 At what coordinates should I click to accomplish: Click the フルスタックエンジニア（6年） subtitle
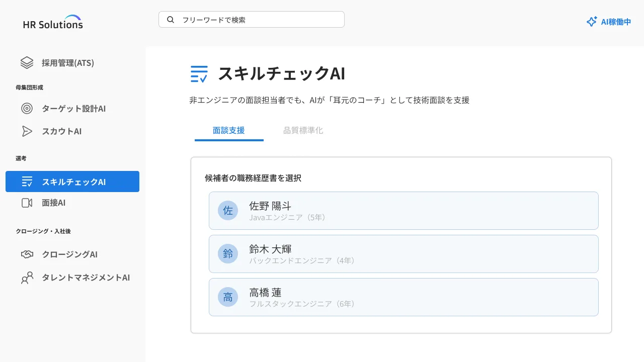coord(303,304)
